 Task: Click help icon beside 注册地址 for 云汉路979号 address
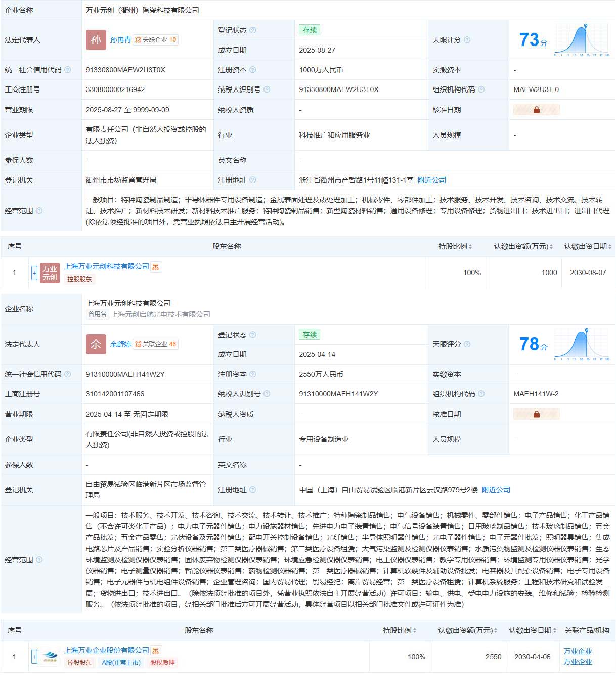(x=253, y=490)
